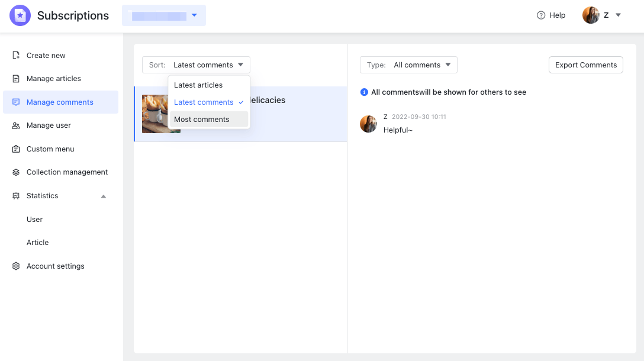The image size is (644, 361).
Task: Open the account dropdown next to avatar Z
Action: click(x=617, y=15)
